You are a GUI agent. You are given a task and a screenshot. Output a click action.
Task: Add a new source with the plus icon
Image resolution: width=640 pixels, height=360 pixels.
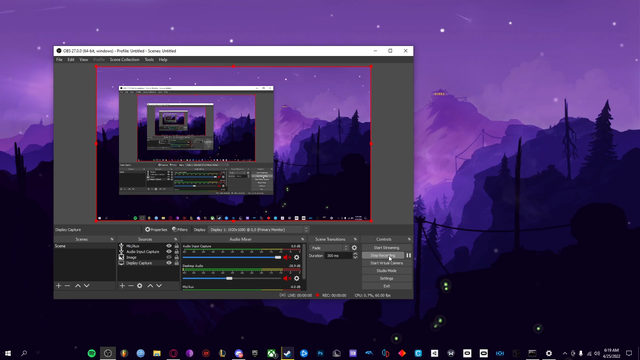click(122, 286)
